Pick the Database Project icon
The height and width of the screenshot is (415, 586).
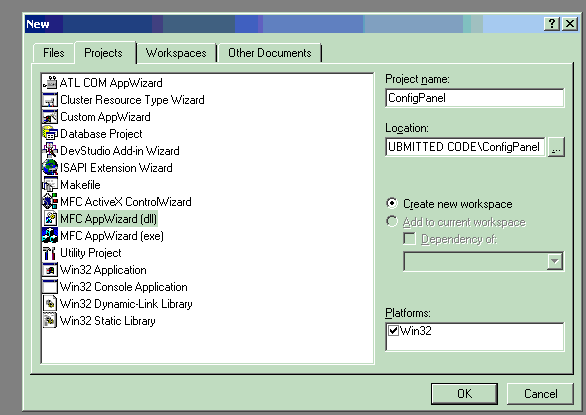tap(50, 134)
